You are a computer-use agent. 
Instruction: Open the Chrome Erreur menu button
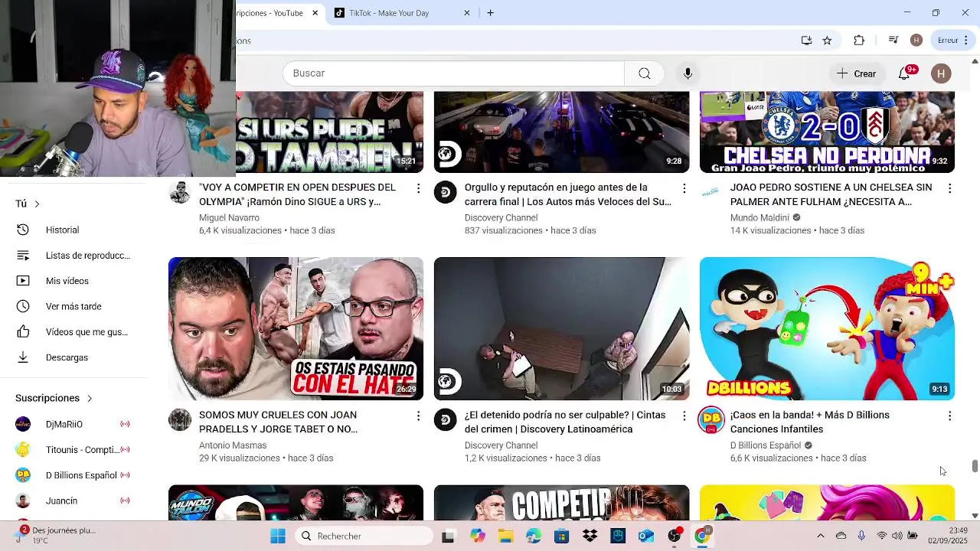[953, 41]
